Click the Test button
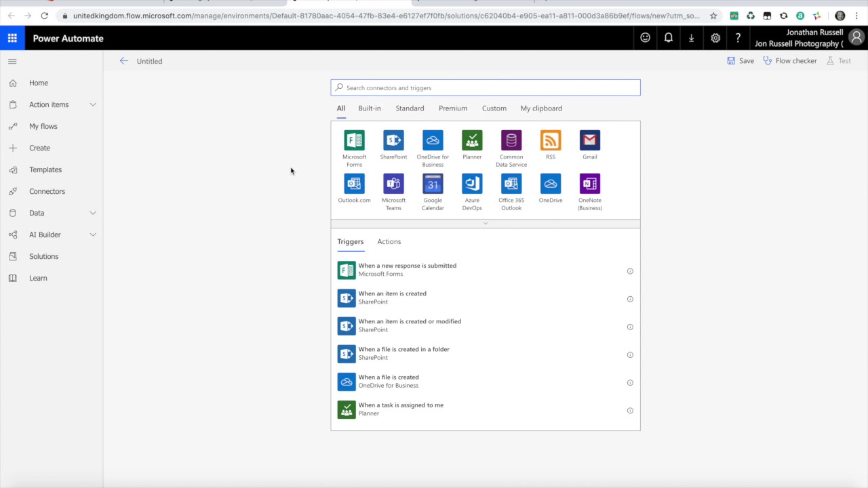Viewport: 868px width, 488px height. [x=839, y=61]
